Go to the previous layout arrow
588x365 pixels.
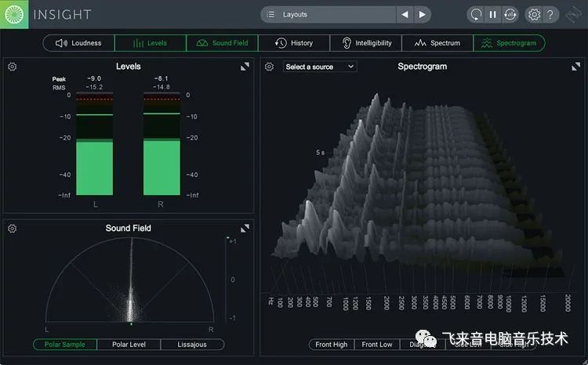click(x=405, y=15)
